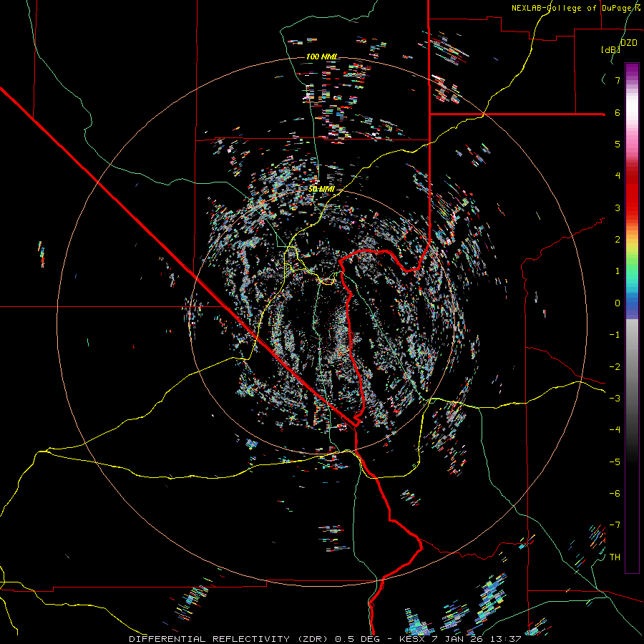Click the KESX station identifier in caption
The width and height of the screenshot is (644, 644).
pos(411,639)
